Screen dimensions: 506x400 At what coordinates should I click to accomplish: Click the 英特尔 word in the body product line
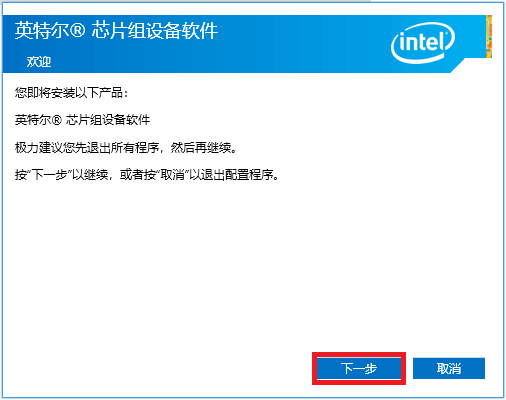(33, 120)
